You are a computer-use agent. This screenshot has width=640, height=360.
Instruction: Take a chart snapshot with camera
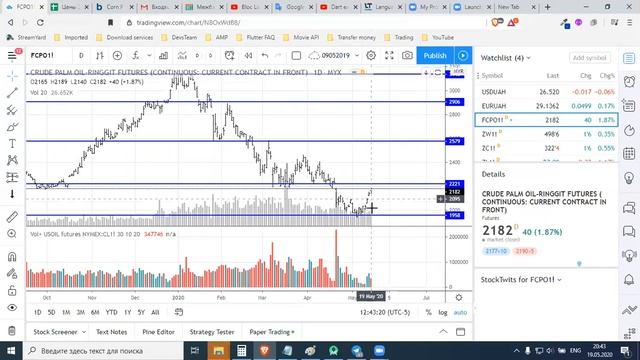[407, 56]
